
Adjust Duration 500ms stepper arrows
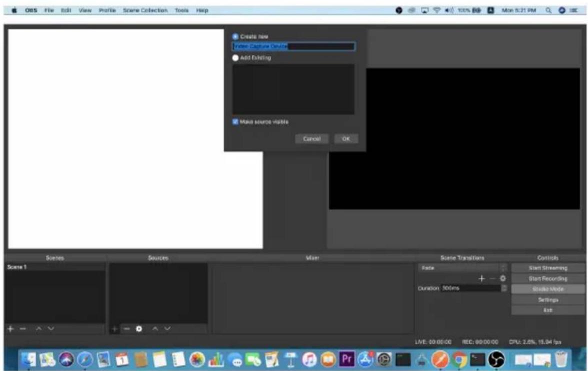pyautogui.click(x=504, y=288)
